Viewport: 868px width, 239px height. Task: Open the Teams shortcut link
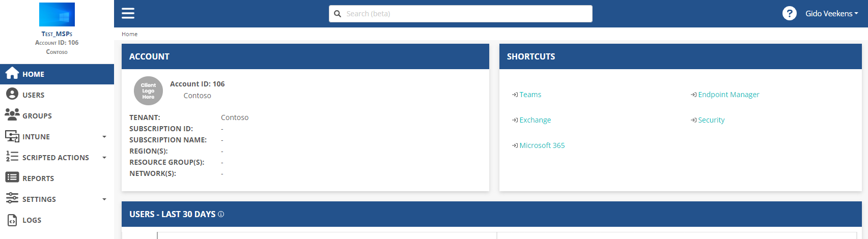(530, 95)
